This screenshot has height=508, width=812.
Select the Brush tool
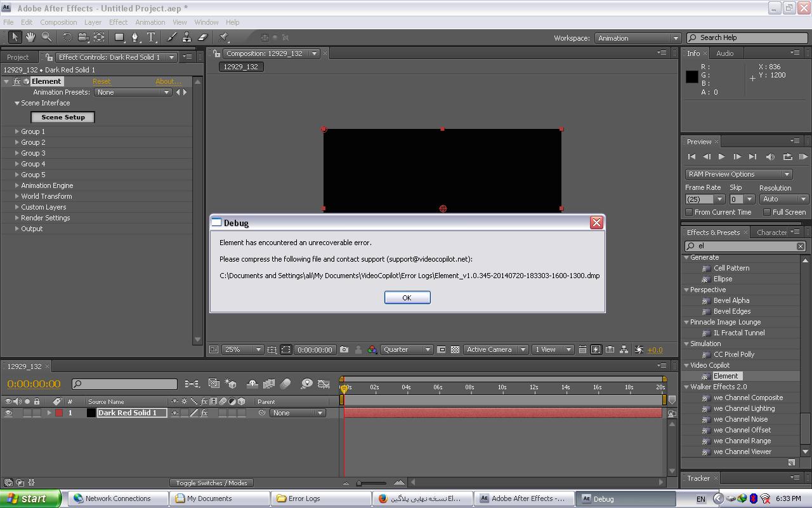(x=171, y=37)
